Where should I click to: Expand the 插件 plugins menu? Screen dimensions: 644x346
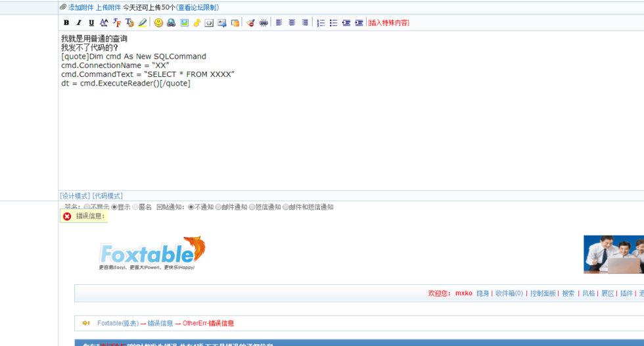tap(626, 293)
